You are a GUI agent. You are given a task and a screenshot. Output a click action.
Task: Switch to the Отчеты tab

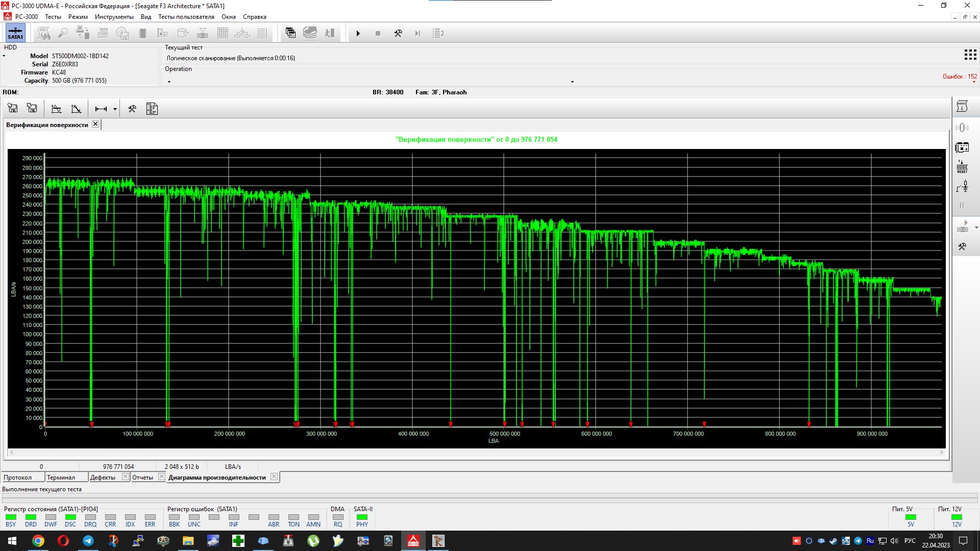(x=142, y=478)
